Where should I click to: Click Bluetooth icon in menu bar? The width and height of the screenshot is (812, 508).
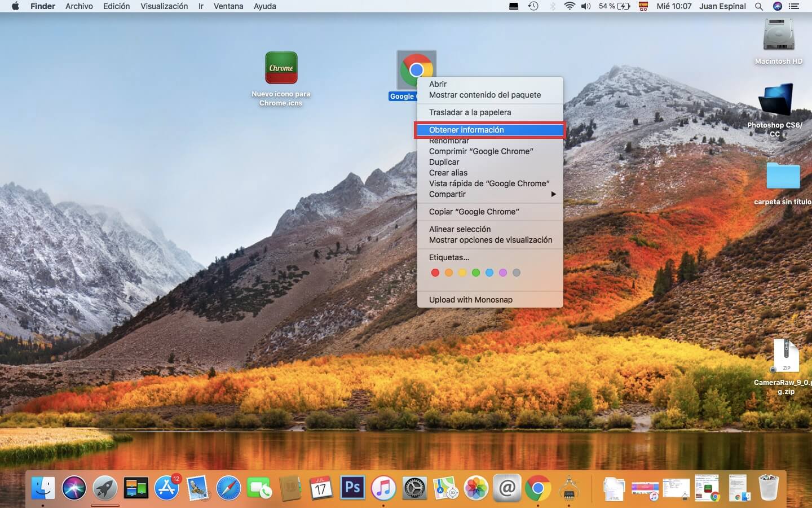coord(553,6)
